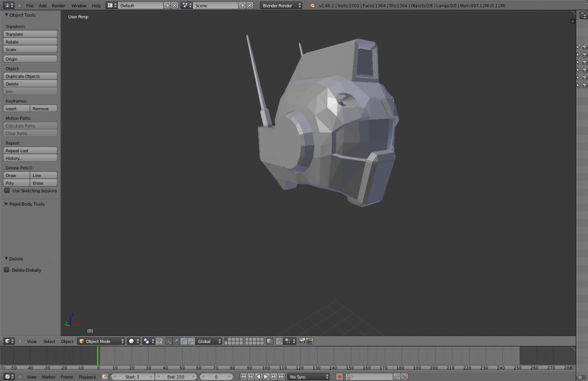Insert a keyframe
Image resolution: width=588 pixels, height=381 pixels.
pyautogui.click(x=17, y=109)
